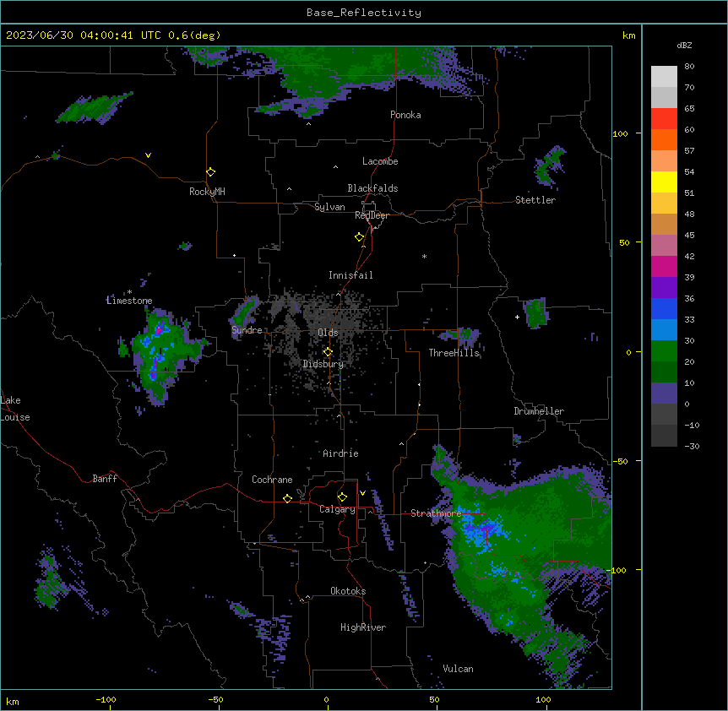Click the RedDeer city label
Image resolution: width=728 pixels, height=711 pixels.
click(372, 215)
